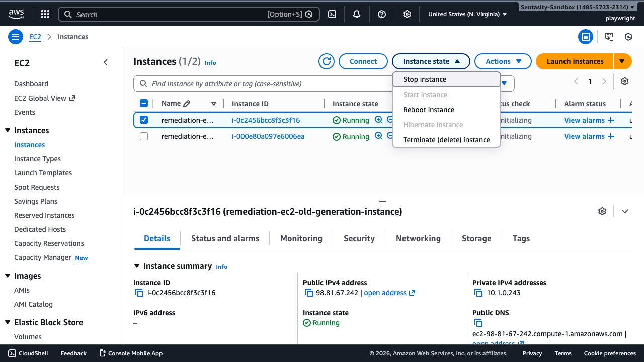Click the settings gear in the top navbar
The height and width of the screenshot is (362, 644).
coord(407,14)
